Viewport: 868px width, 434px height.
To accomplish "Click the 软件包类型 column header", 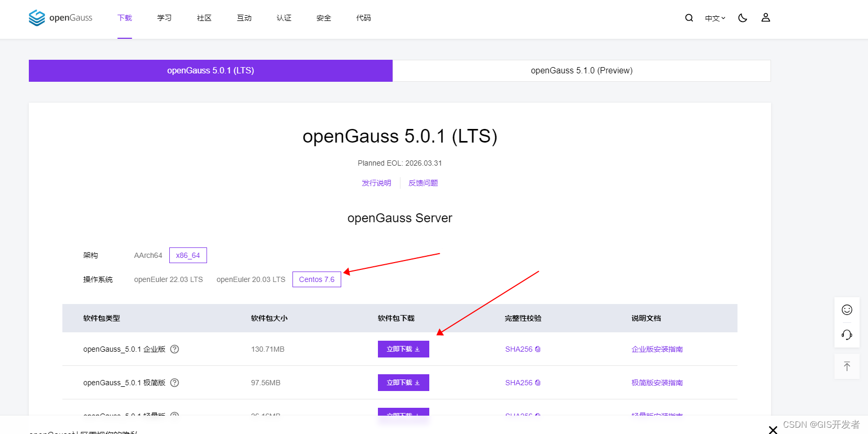I will click(102, 318).
